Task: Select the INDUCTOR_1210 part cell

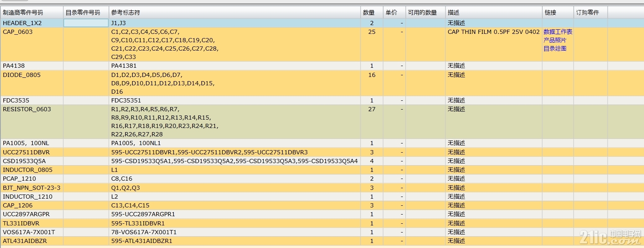Action: coord(32,197)
